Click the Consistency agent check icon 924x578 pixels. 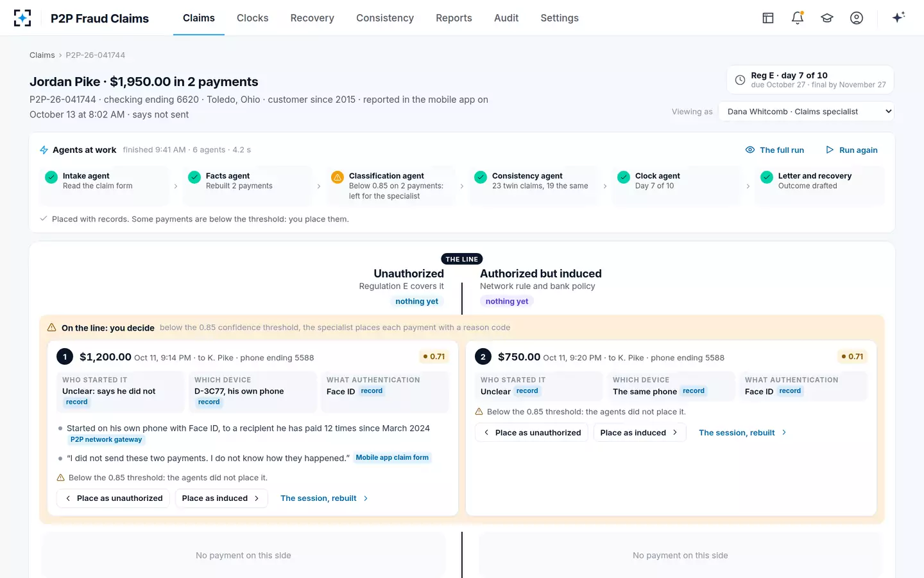pos(481,177)
